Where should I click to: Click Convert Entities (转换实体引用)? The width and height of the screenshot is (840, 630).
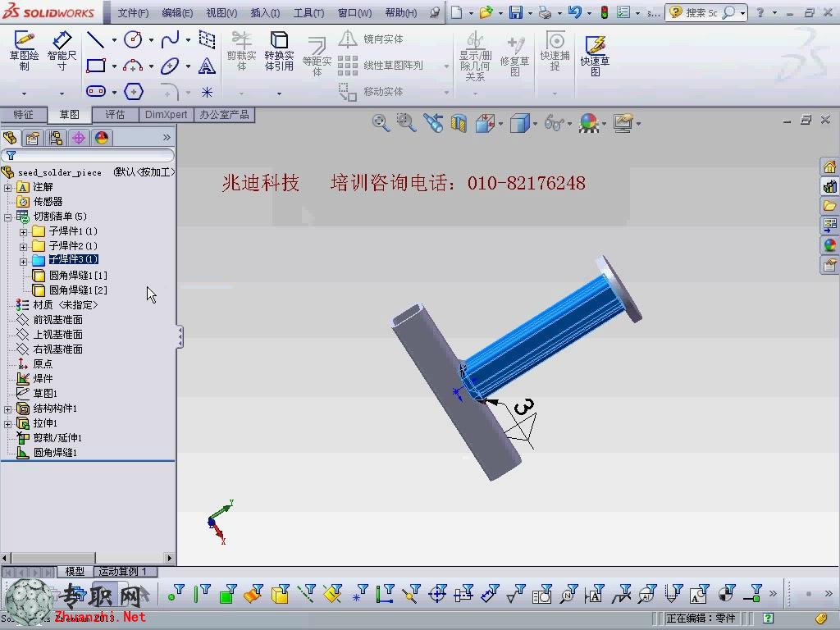[279, 52]
